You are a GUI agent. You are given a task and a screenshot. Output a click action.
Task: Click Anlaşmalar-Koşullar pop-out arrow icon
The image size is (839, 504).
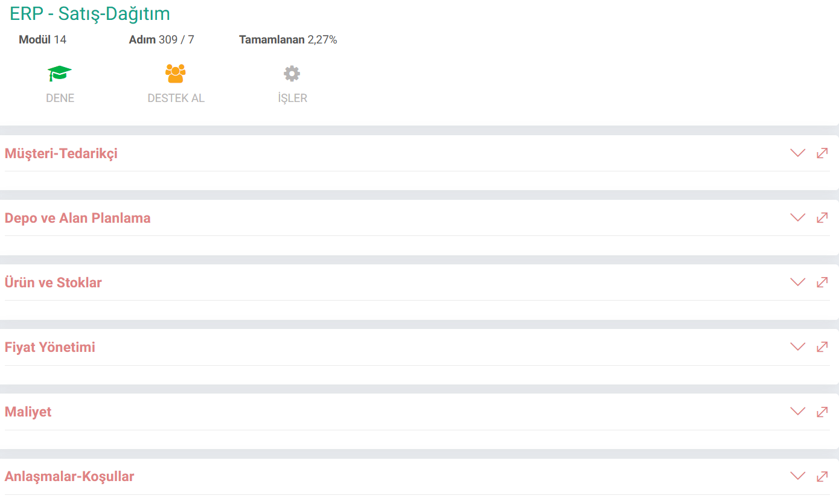(x=822, y=476)
